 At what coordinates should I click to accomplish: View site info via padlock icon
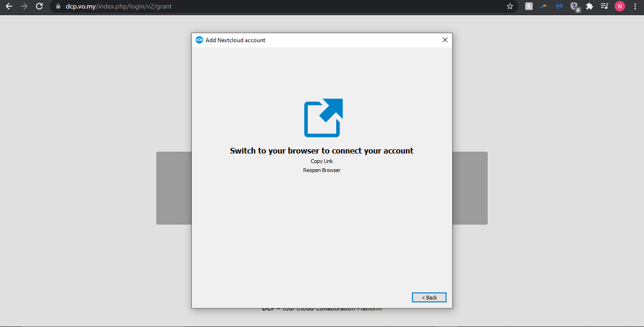pos(58,7)
